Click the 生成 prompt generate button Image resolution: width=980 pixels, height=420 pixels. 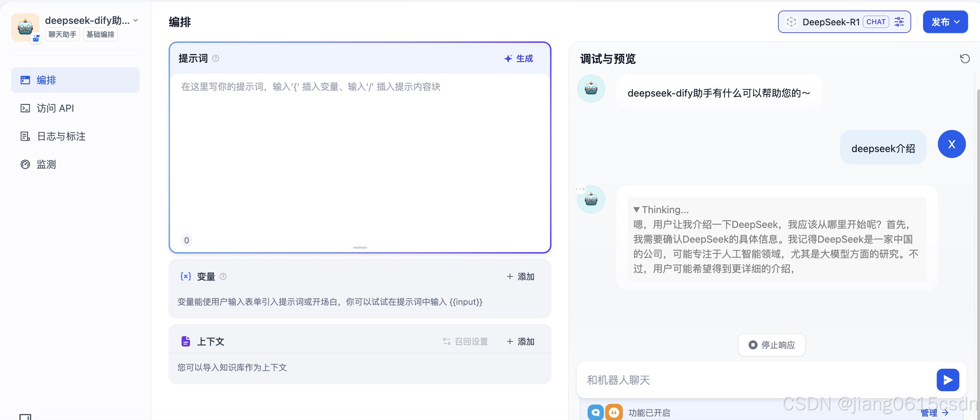pyautogui.click(x=518, y=59)
